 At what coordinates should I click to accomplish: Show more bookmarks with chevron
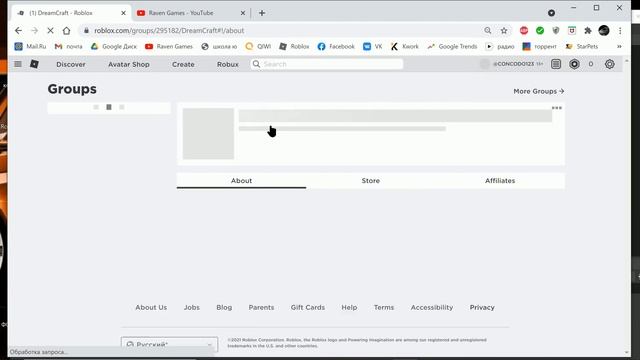pos(619,47)
